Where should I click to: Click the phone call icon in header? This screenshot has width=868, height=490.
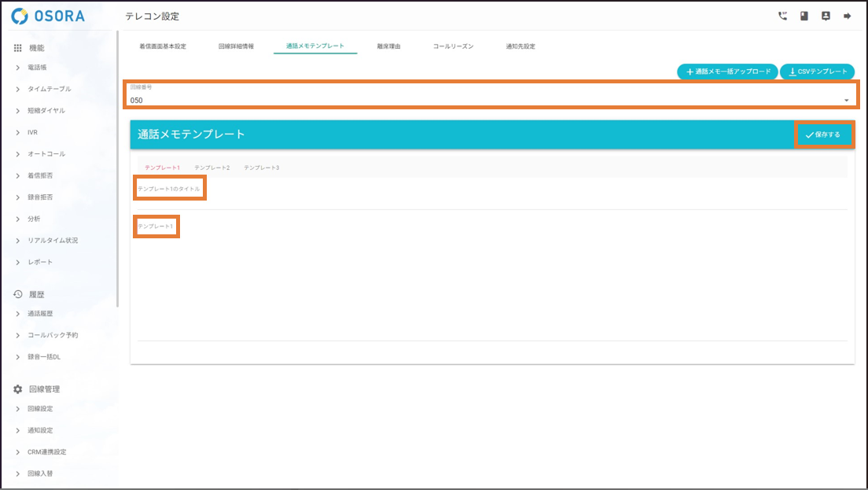click(x=782, y=16)
